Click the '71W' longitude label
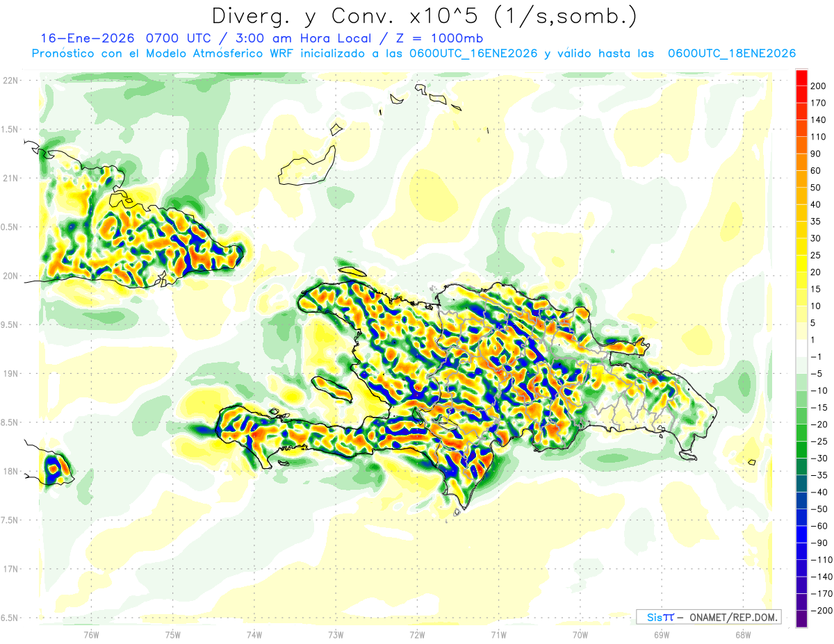The image size is (834, 644). (498, 634)
